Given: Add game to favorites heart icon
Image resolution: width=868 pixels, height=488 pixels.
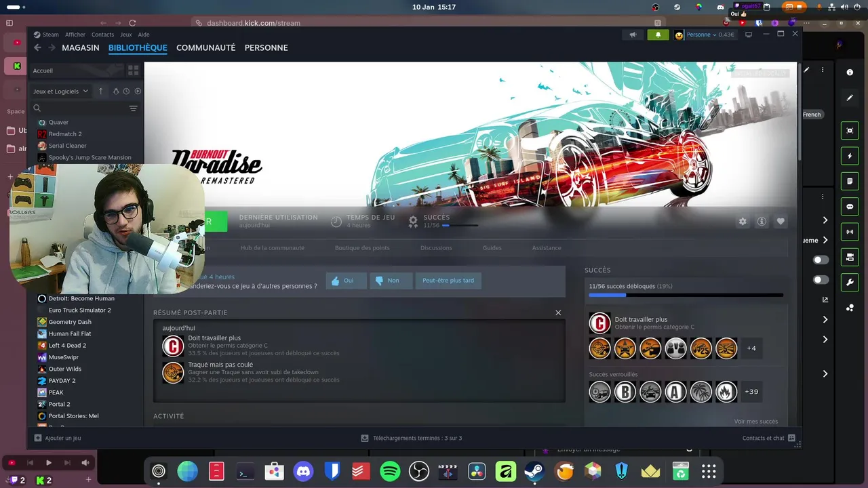Looking at the screenshot, I should pos(781,222).
